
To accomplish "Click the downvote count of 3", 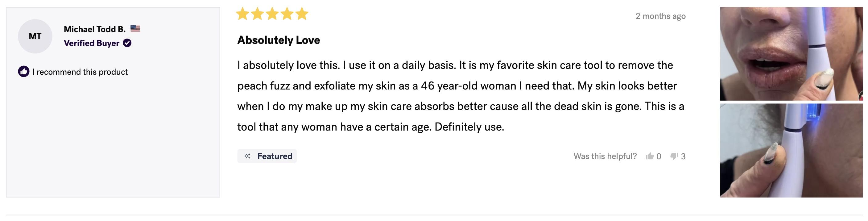I will point(683,156).
